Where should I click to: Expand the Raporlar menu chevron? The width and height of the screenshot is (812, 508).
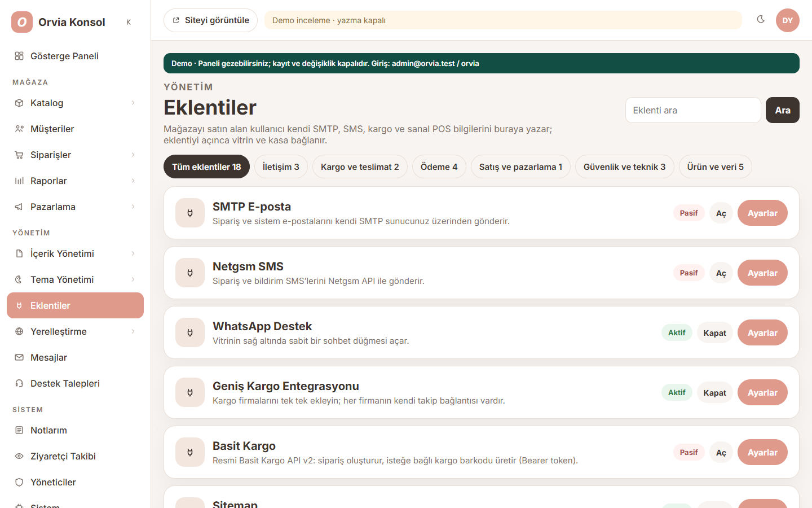tap(133, 181)
